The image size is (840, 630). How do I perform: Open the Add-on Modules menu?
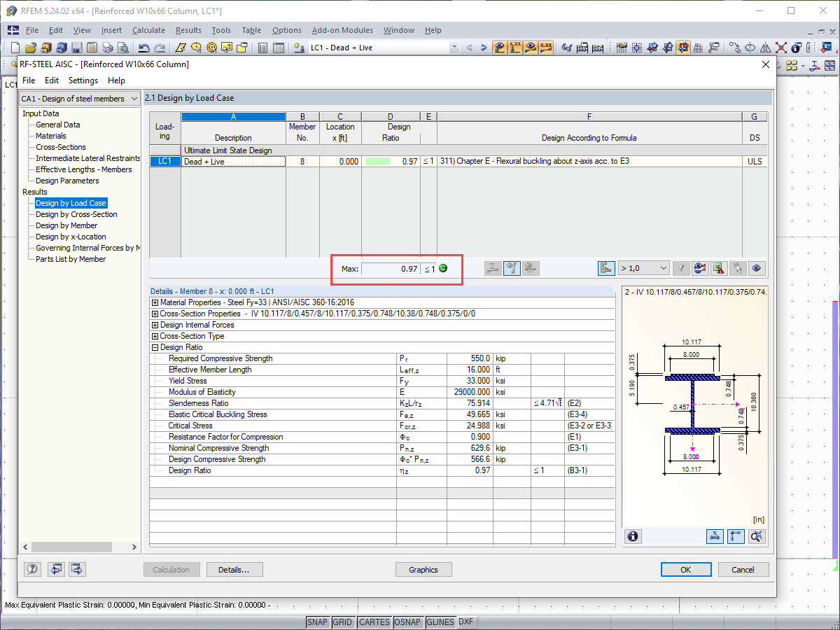pyautogui.click(x=342, y=30)
